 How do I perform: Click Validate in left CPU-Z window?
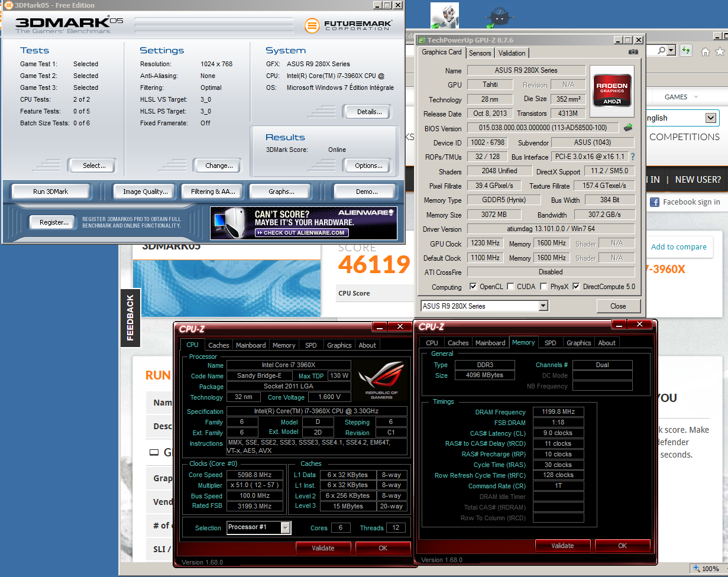click(x=323, y=548)
